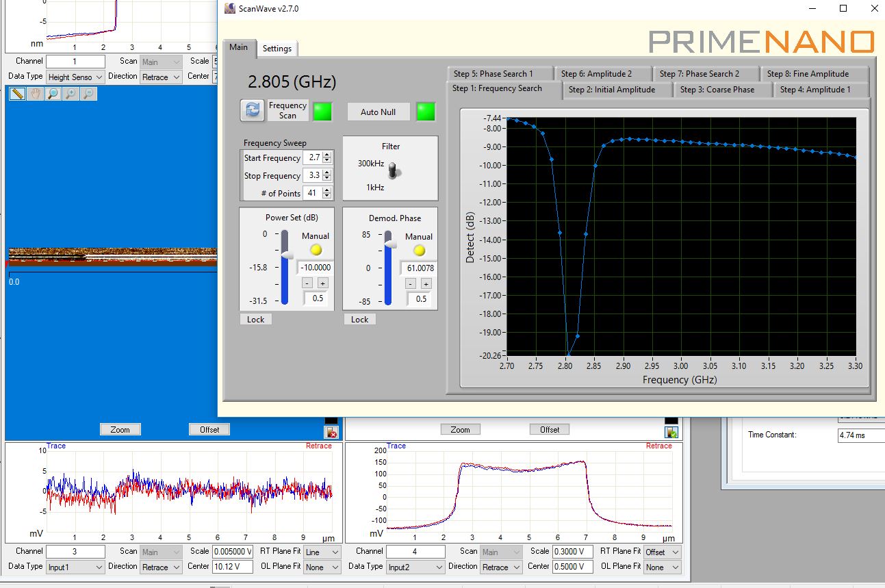This screenshot has width=885, height=588.
Task: Open Channel 4 Direction dropdown
Action: [502, 567]
